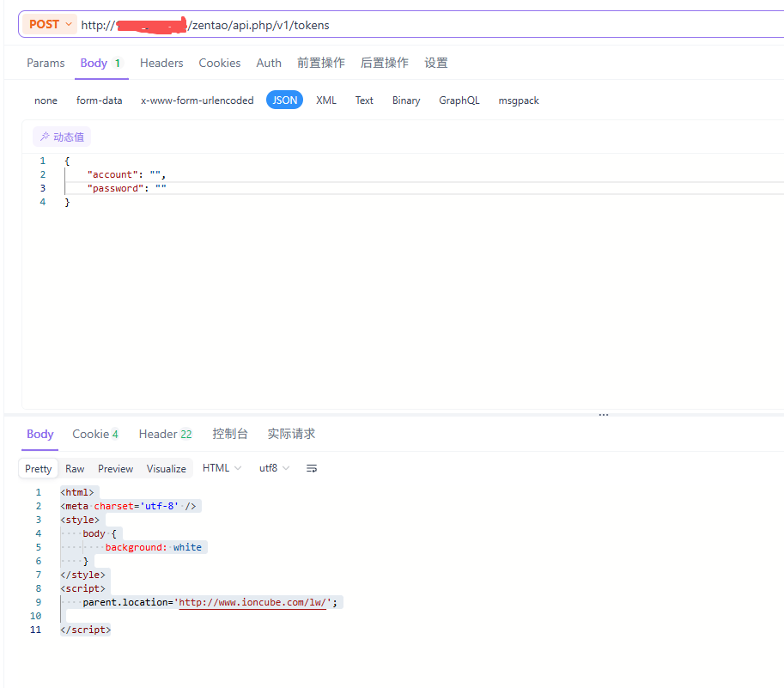Select the msgpack body type

[x=519, y=100]
